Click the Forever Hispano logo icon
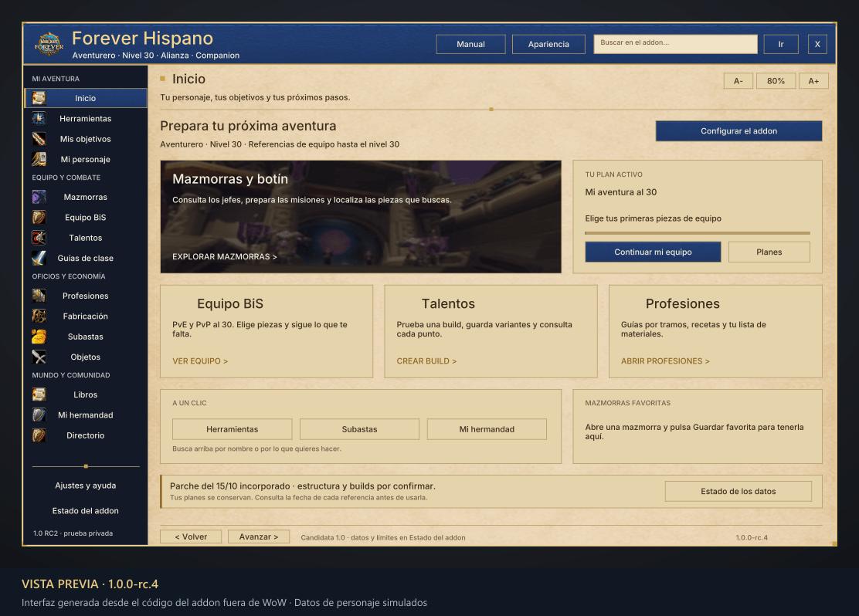Viewport: 859px width, 616px height. pos(49,44)
